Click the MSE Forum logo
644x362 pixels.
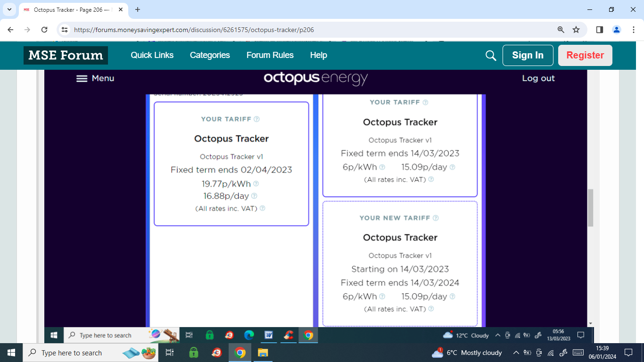coord(66,55)
